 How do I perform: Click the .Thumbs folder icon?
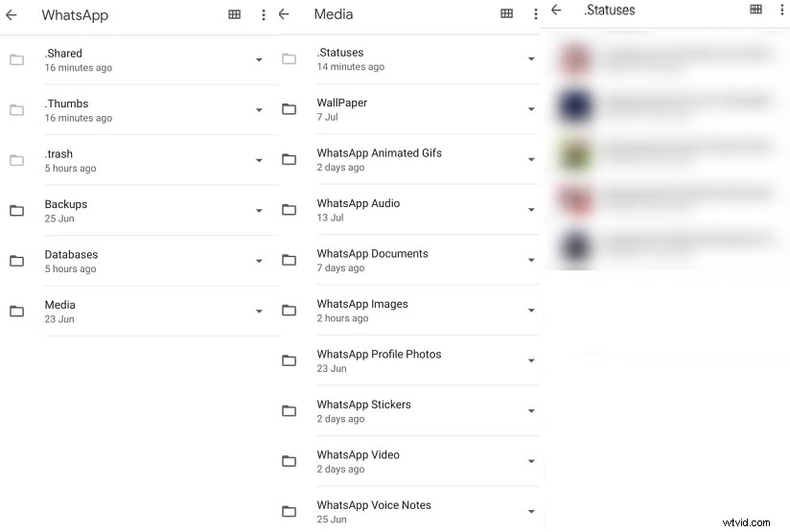coord(16,110)
